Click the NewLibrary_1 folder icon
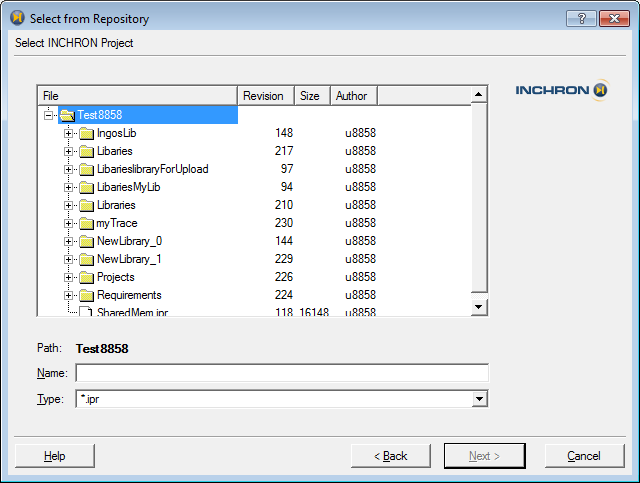This screenshot has height=483, width=640. [86, 259]
